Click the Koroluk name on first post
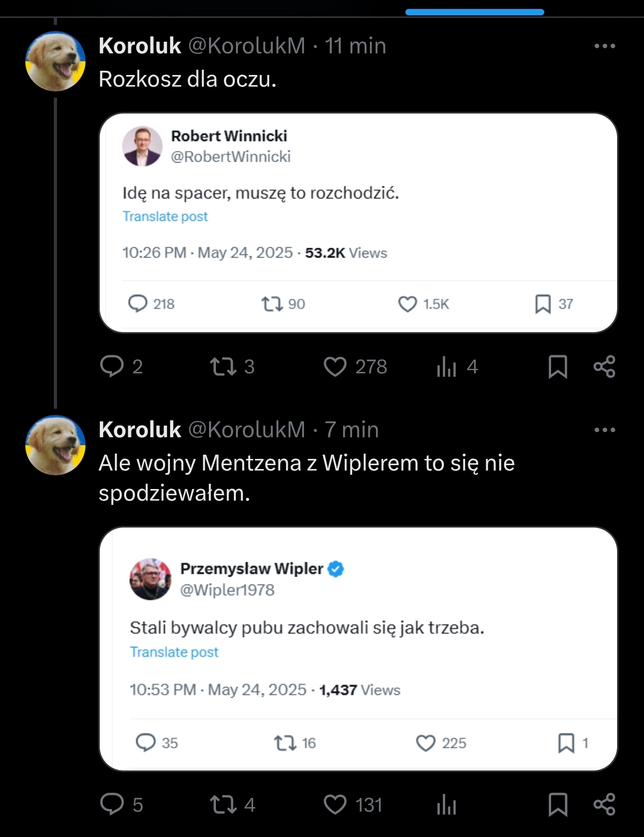 tap(139, 46)
